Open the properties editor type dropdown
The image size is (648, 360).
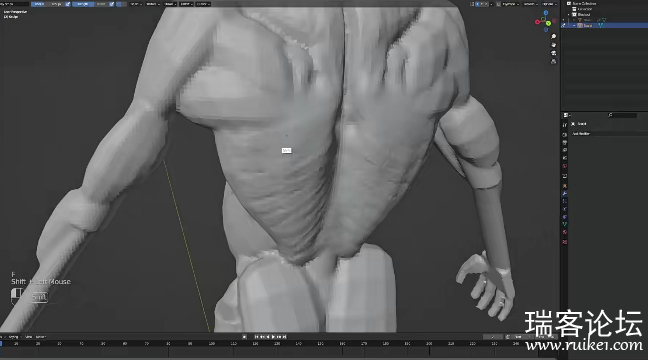click(x=567, y=115)
